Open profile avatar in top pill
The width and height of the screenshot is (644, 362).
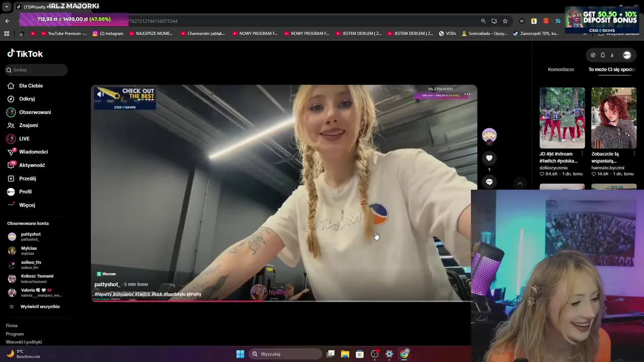627,55
